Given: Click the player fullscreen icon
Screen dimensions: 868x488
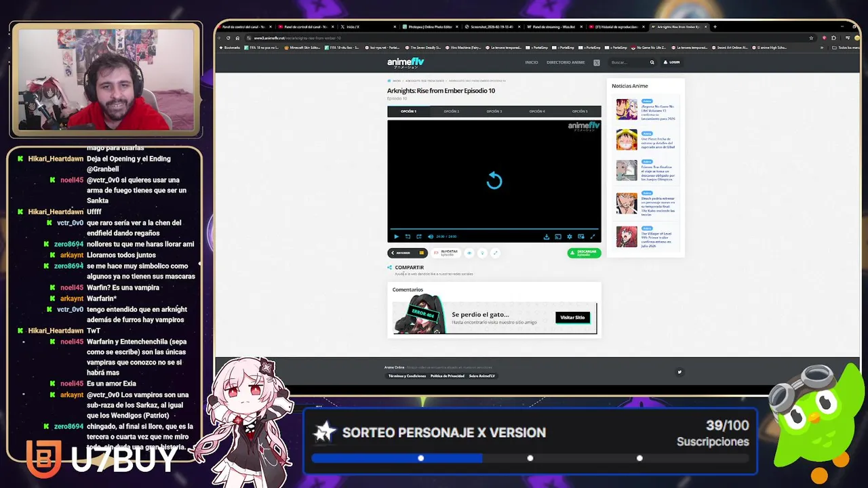Looking at the screenshot, I should (x=592, y=237).
